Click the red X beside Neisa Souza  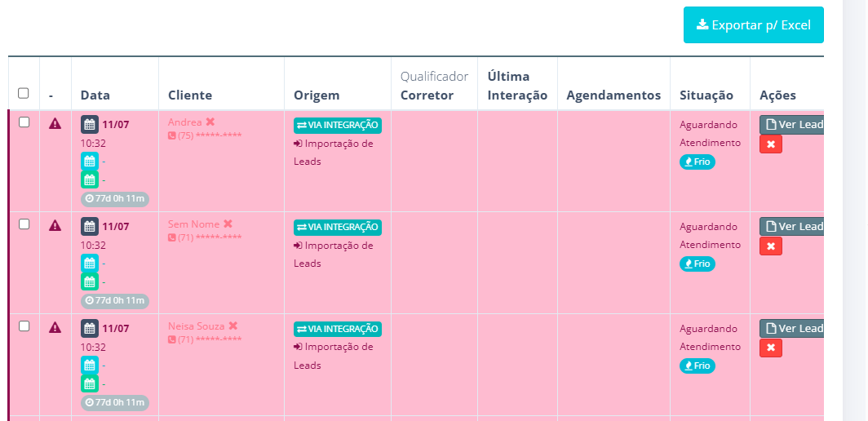tap(233, 326)
